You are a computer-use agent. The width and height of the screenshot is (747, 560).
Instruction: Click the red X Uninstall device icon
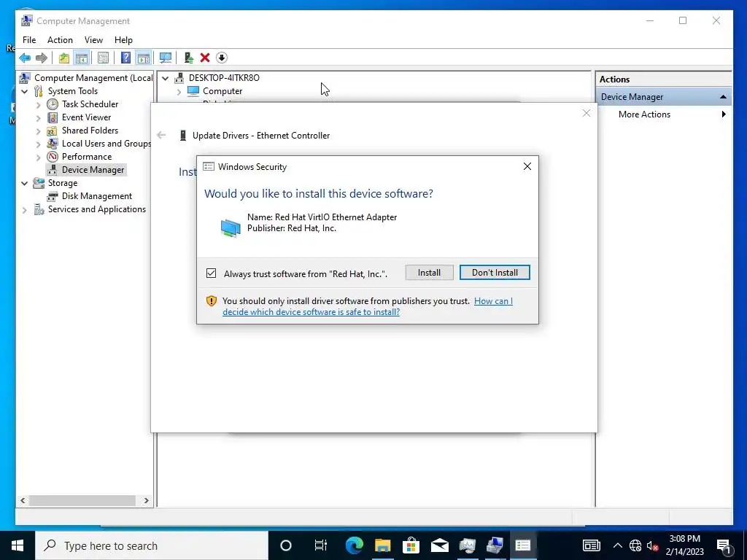205,58
